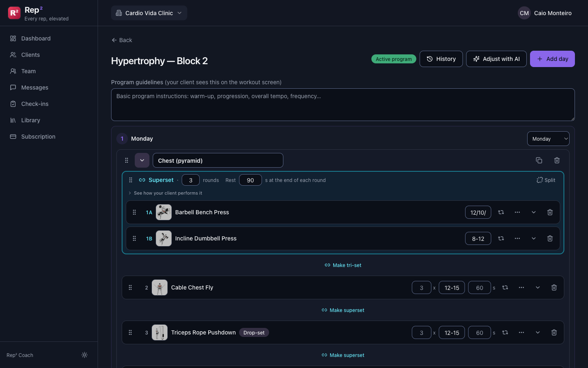Grab the Chest (pyramid) block drag handle
Screen dimensions: 588x368
click(127, 160)
